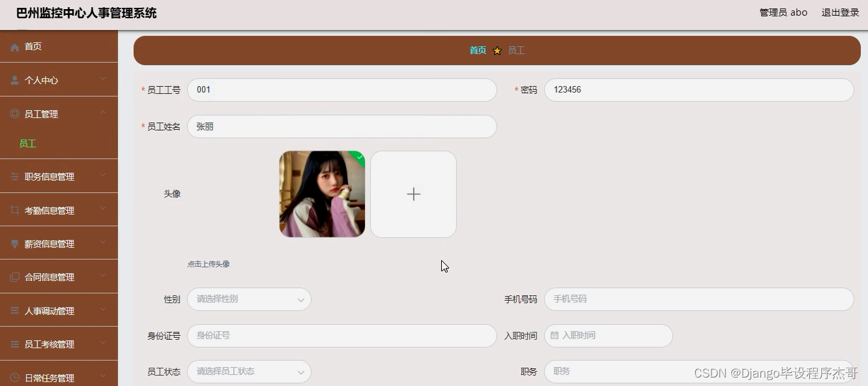The image size is (868, 386).
Task: Click 首页 breadcrumb link
Action: 478,50
